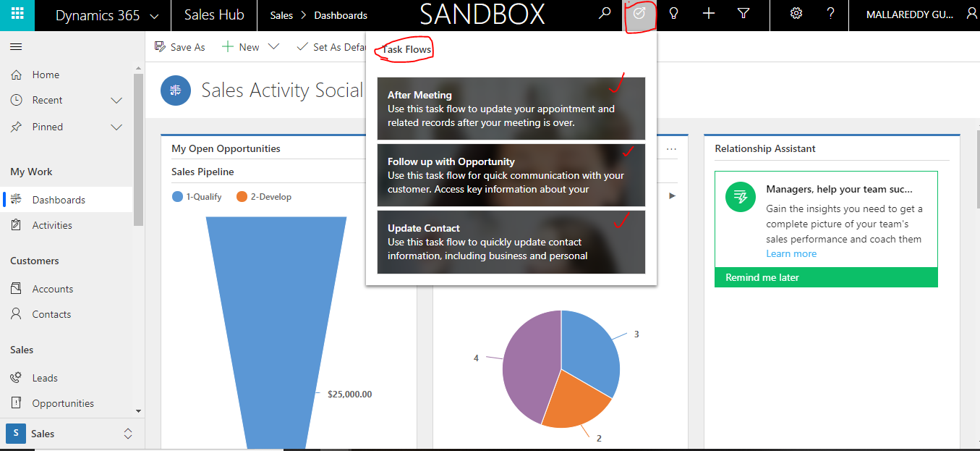
Task: Select the Update Contact task flow
Action: 511,242
